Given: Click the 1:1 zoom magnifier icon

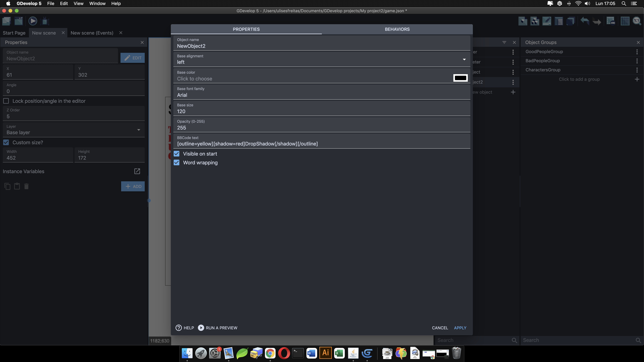Looking at the screenshot, I should tap(636, 21).
